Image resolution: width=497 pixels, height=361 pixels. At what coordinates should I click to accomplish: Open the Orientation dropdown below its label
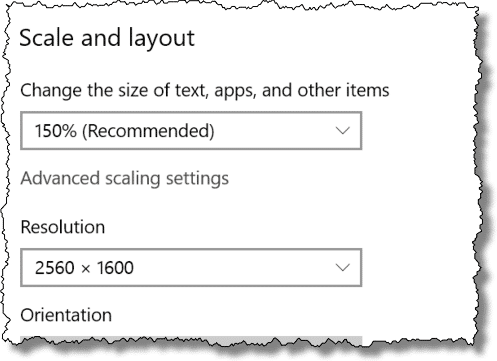[x=191, y=340]
